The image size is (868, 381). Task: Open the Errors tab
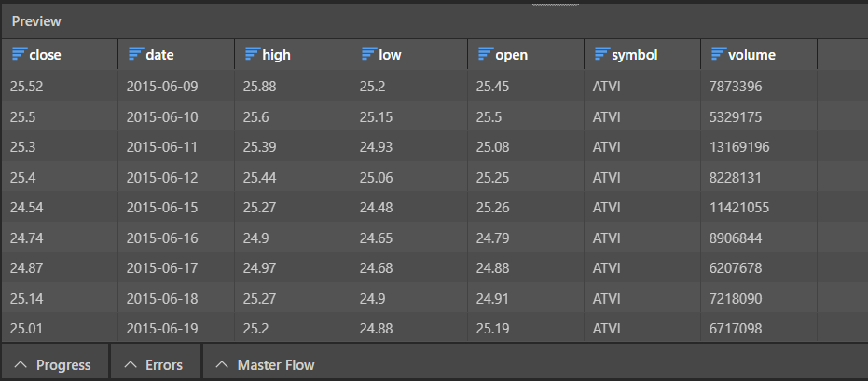(x=164, y=365)
